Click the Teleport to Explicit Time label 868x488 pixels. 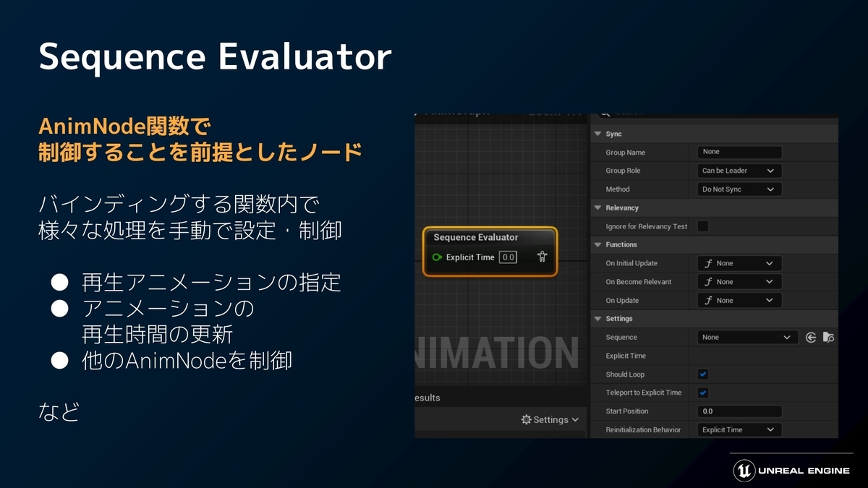[x=643, y=393]
